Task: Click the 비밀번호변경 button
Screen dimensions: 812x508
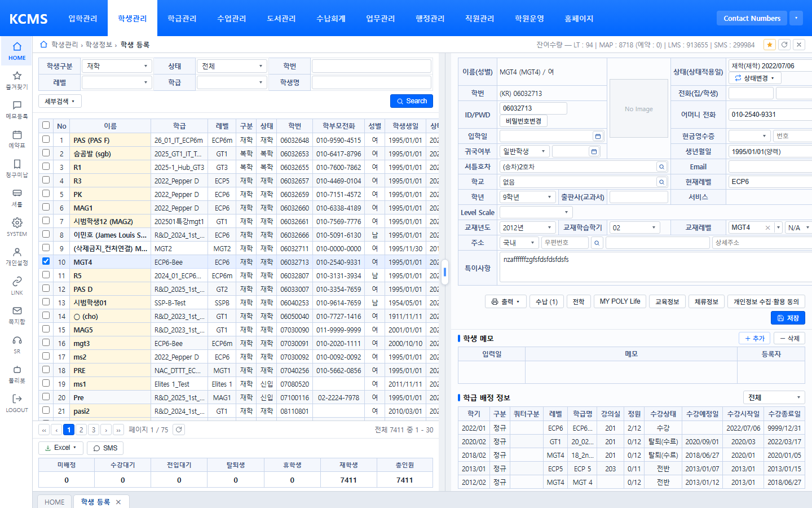Action: tap(523, 121)
